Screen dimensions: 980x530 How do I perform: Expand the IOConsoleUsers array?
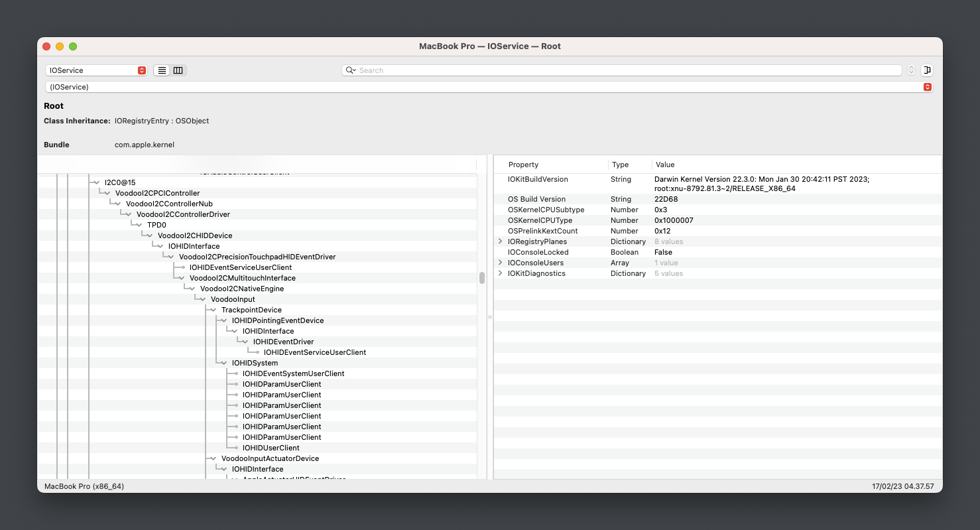click(501, 263)
